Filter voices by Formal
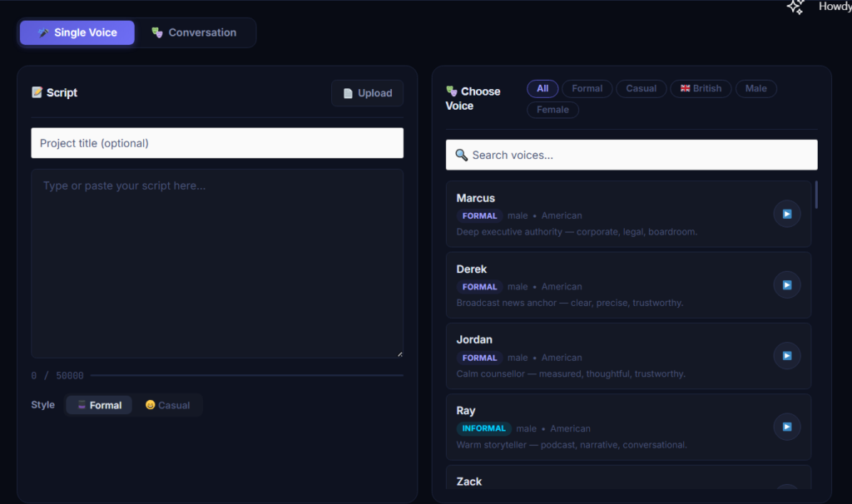 [x=587, y=88]
